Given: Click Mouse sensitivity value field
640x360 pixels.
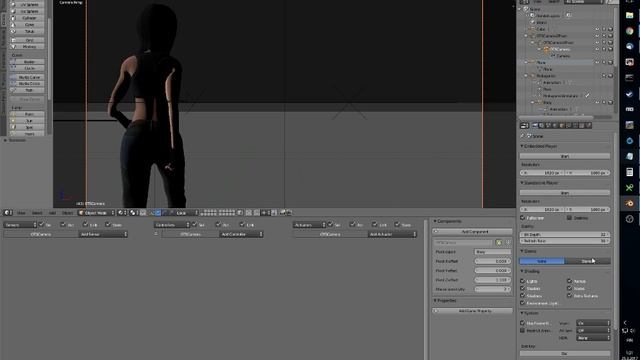Looking at the screenshot, I should [493, 289].
